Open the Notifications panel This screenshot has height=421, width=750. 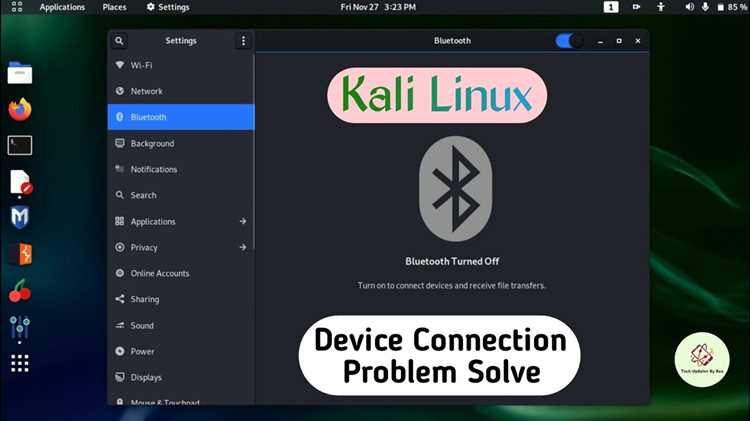point(181,169)
